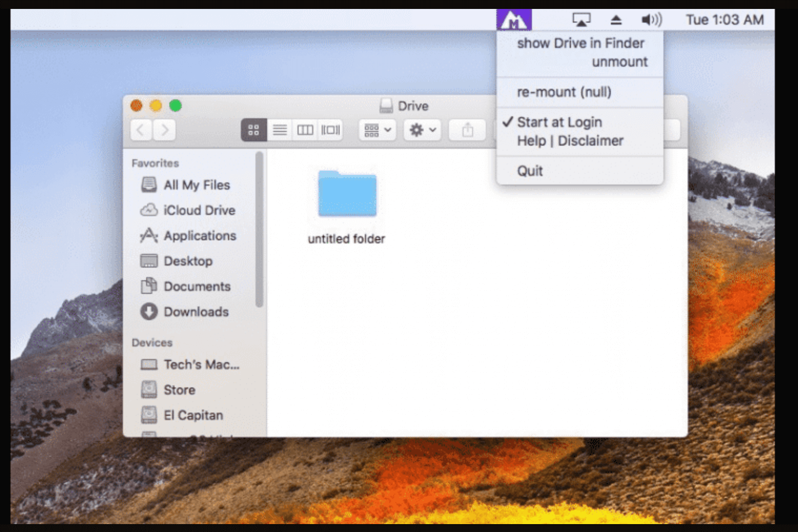The height and width of the screenshot is (532, 798).
Task: Click the Eject icon in the menu bar
Action: click(616, 19)
